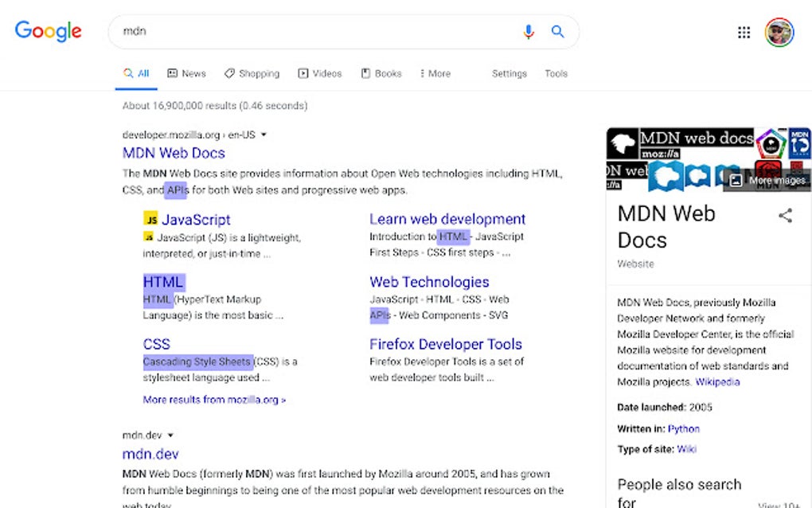Viewport: 812px width, 508px height.
Task: Select the News tab
Action: 185,72
